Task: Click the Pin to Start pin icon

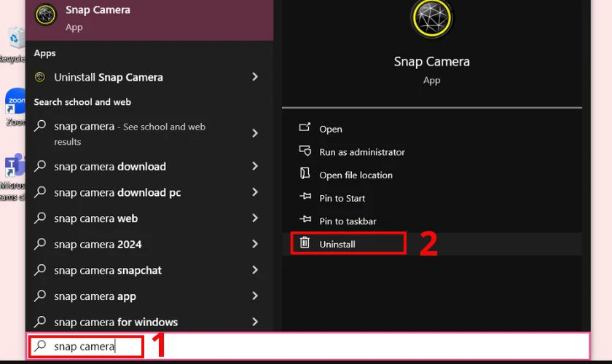Action: point(305,197)
